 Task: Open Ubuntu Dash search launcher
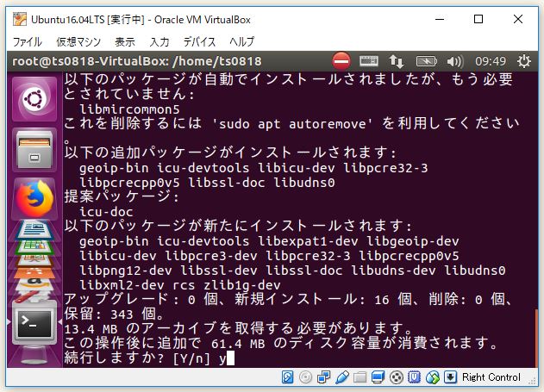pos(34,99)
